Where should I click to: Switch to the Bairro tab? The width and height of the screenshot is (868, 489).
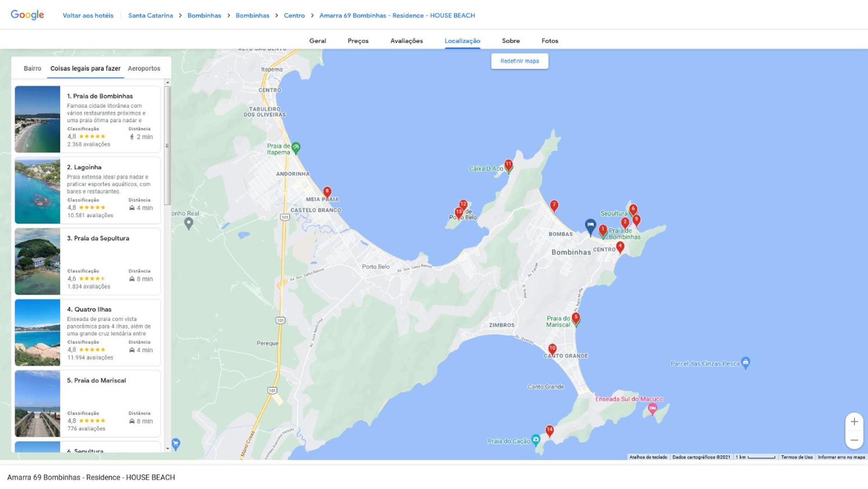tap(32, 68)
